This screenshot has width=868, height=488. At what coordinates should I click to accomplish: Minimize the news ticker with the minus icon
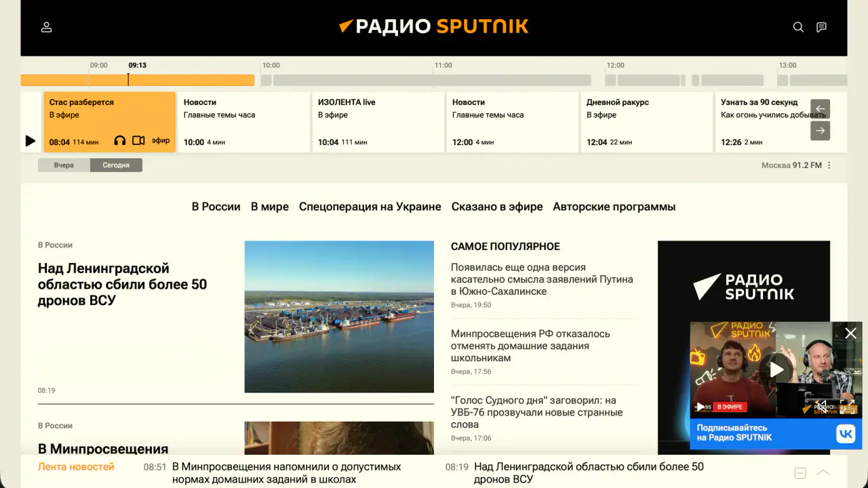click(x=800, y=472)
